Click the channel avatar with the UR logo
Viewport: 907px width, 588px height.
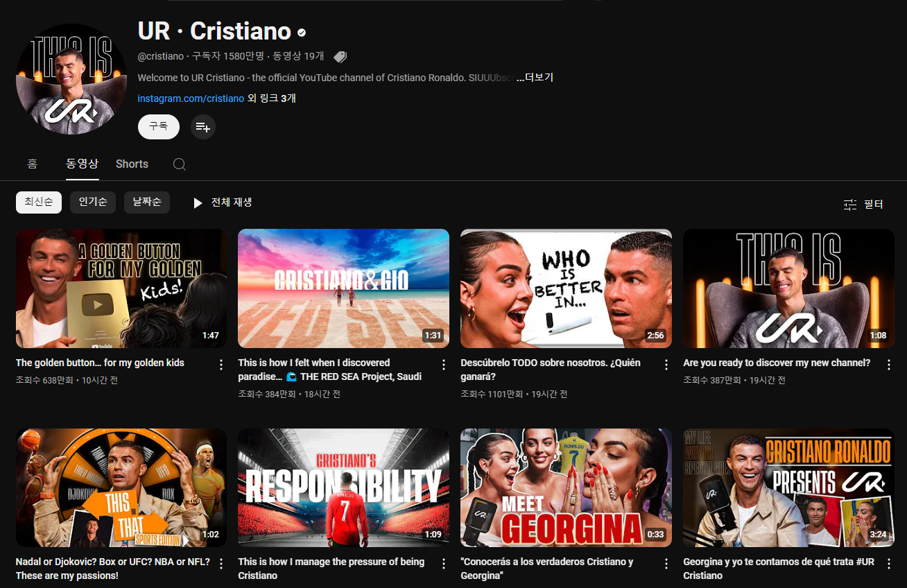[x=71, y=79]
